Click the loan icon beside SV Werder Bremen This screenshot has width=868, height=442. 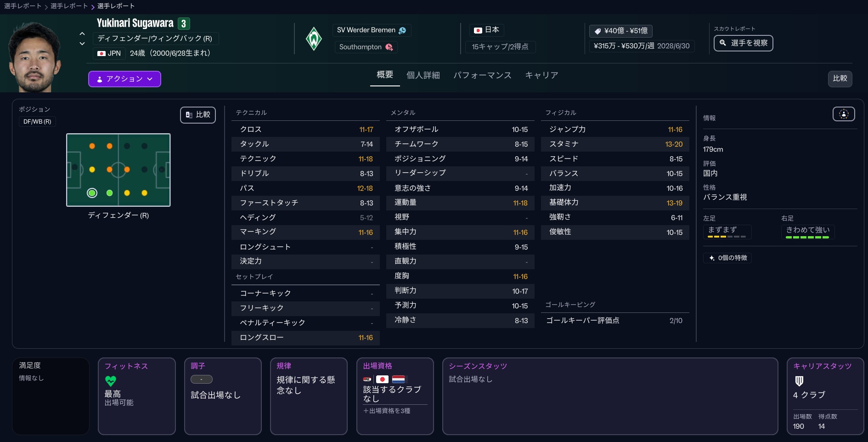[402, 30]
